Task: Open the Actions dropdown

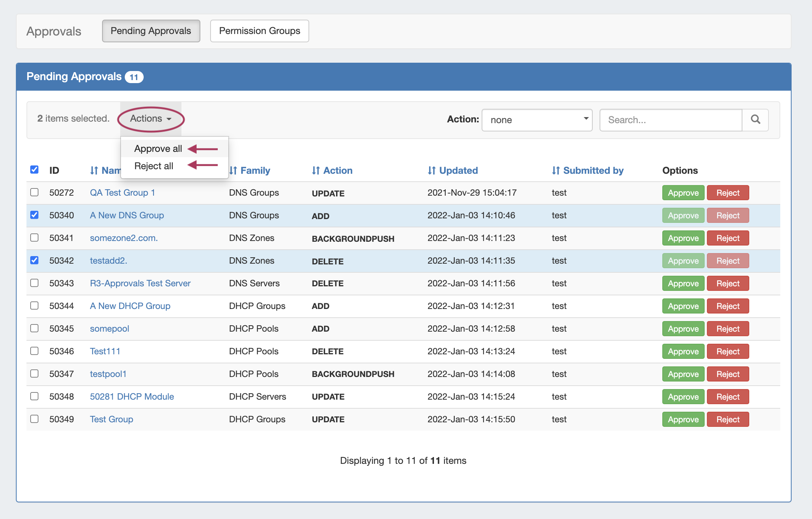Action: pos(150,119)
